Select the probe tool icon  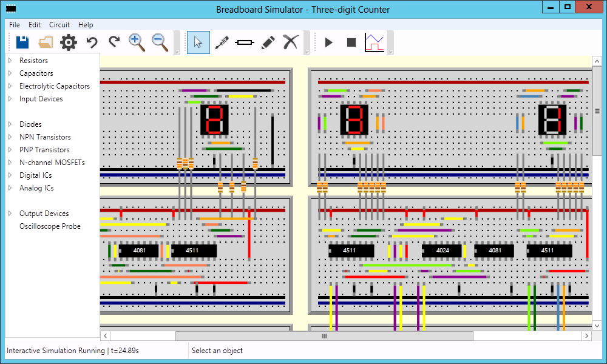pyautogui.click(x=222, y=42)
